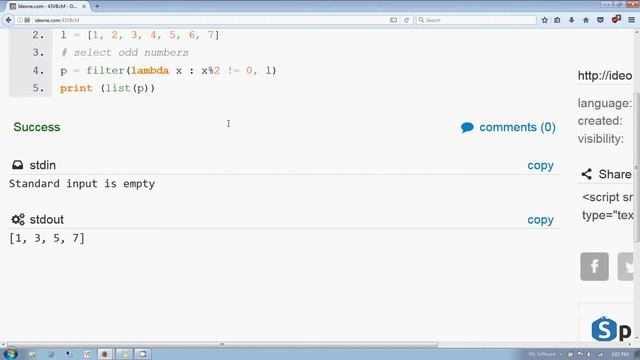Open the comments (0) link

pyautogui.click(x=517, y=127)
